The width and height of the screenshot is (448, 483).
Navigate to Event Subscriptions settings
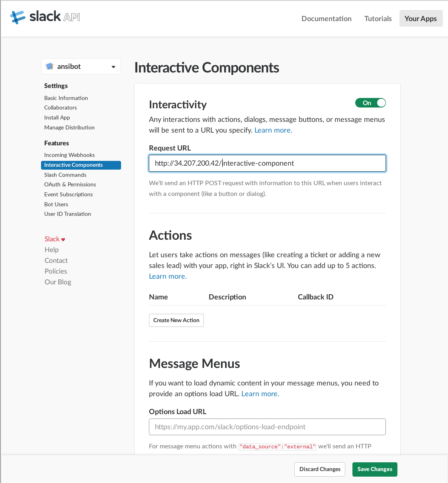68,194
